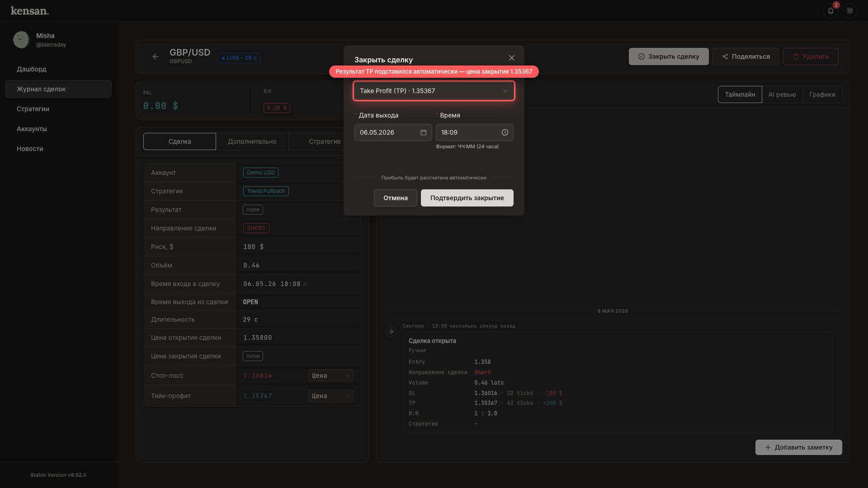Click the Риск value 100 $
This screenshot has height=488, width=868.
254,247
